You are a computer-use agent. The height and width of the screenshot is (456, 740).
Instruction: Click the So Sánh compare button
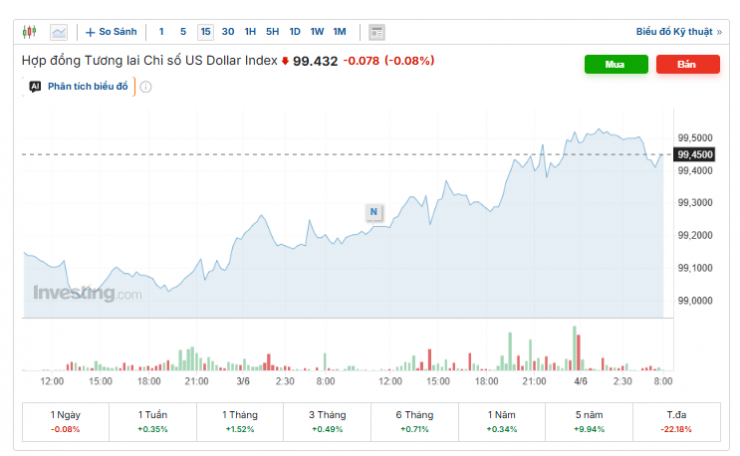point(111,32)
